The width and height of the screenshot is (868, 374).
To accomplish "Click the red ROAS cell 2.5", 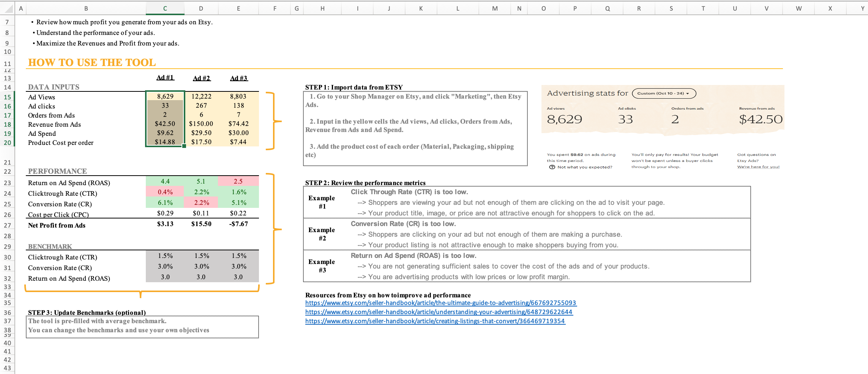I will (x=238, y=181).
